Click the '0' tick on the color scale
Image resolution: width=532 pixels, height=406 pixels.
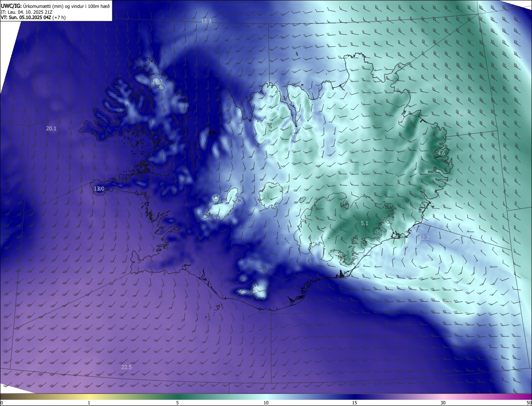coord(2,403)
